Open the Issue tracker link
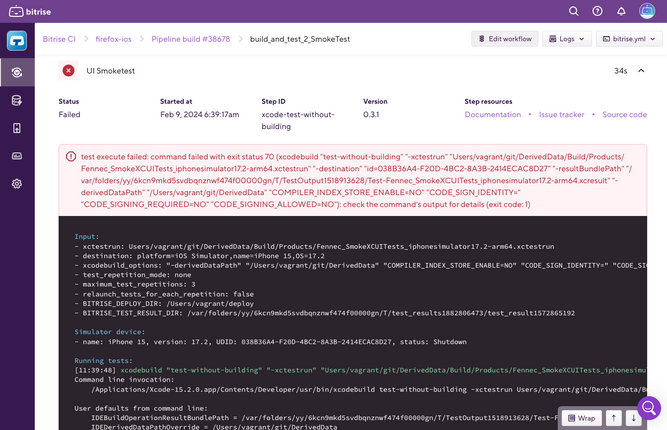Screen dimensions: 667x430 562,114
